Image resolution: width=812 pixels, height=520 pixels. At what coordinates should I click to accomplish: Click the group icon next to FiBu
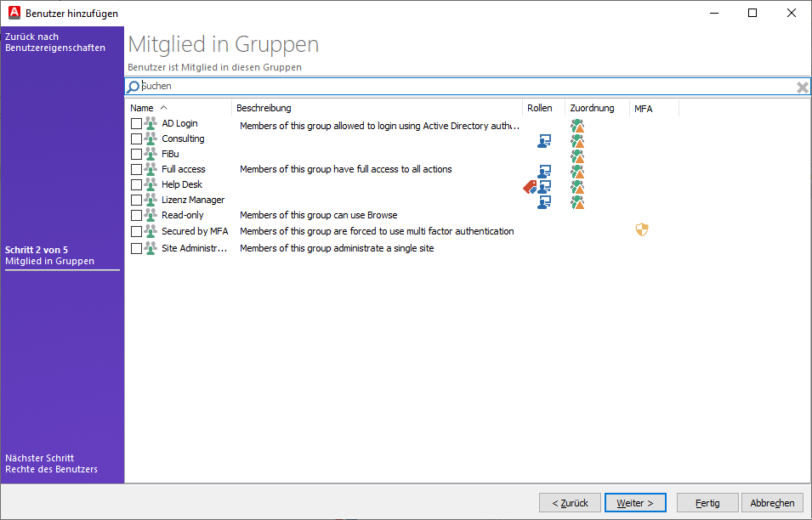coord(150,155)
